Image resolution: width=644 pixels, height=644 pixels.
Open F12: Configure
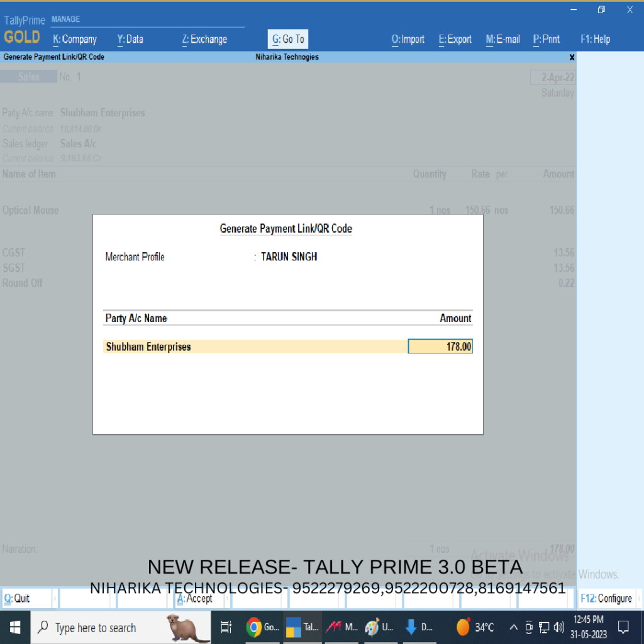[606, 599]
